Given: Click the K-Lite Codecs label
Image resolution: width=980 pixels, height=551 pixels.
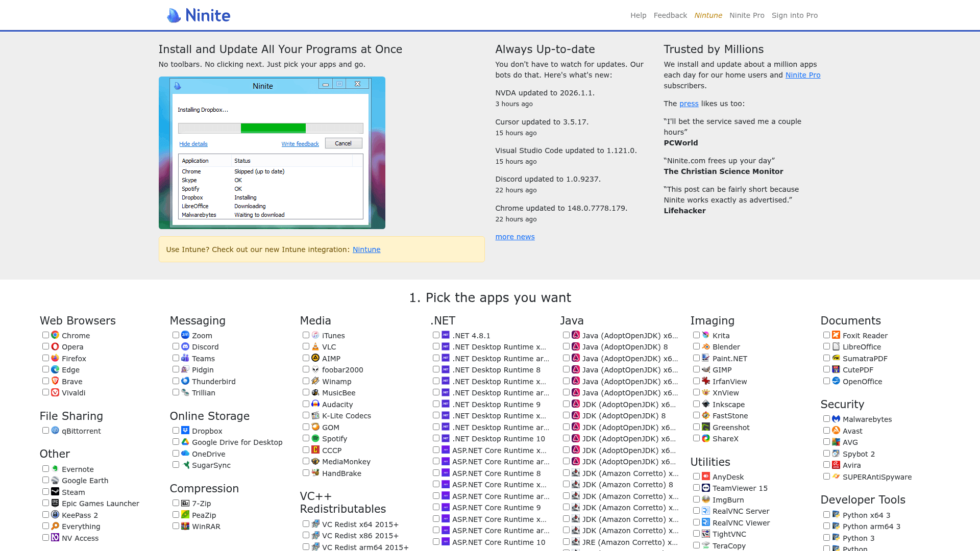Looking at the screenshot, I should click(347, 416).
